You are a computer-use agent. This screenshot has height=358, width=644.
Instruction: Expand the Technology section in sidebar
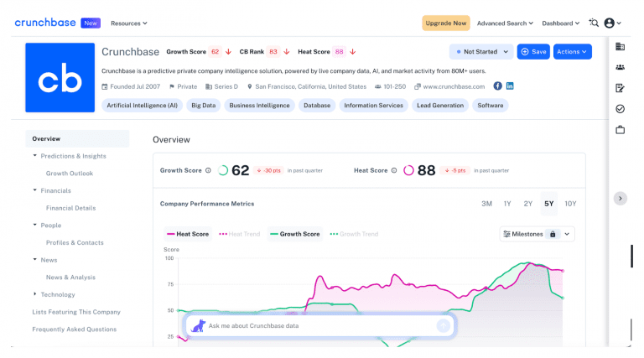click(x=35, y=294)
